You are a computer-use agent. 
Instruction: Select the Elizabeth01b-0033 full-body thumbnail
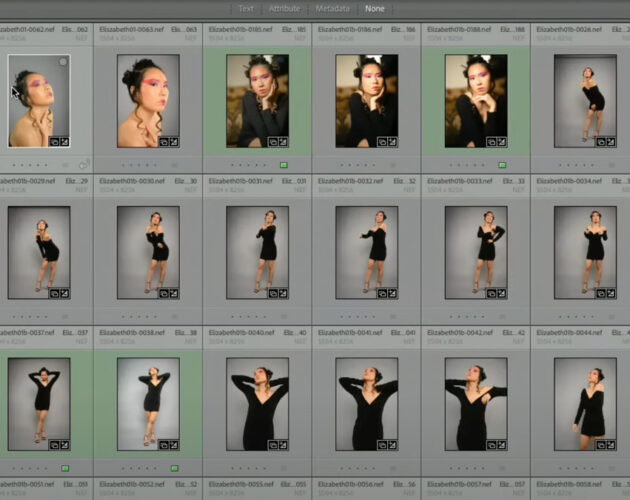(x=476, y=252)
